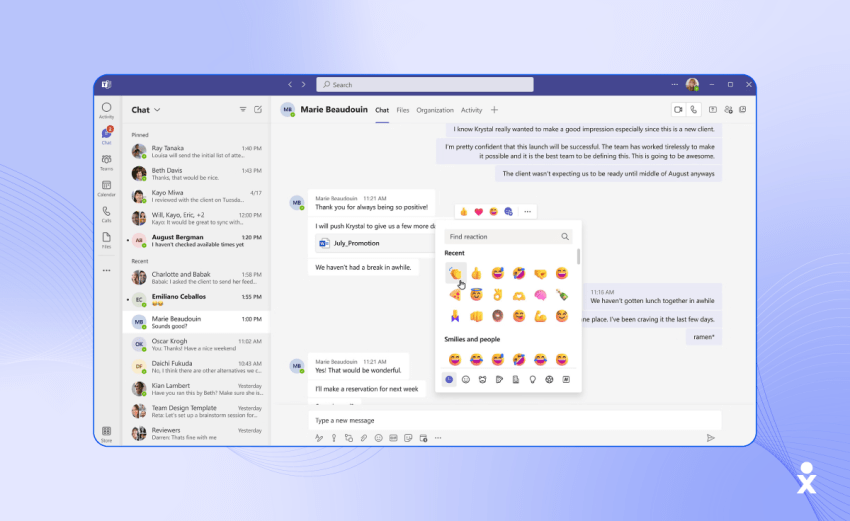The width and height of the screenshot is (850, 521).
Task: Show recent emojis category
Action: coord(449,380)
